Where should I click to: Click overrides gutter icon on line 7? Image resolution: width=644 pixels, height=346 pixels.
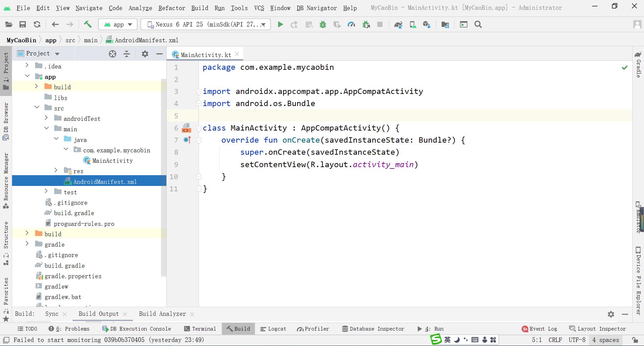(187, 140)
